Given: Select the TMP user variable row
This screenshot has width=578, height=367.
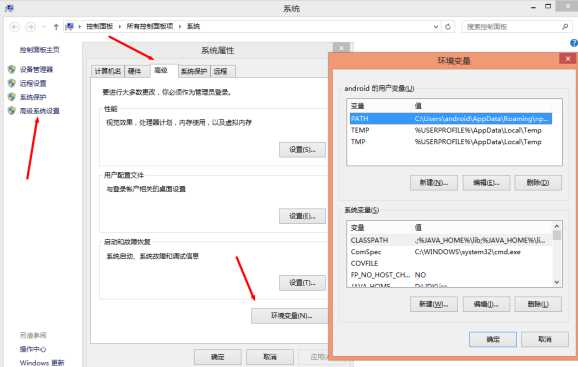Looking at the screenshot, I should tap(450, 141).
